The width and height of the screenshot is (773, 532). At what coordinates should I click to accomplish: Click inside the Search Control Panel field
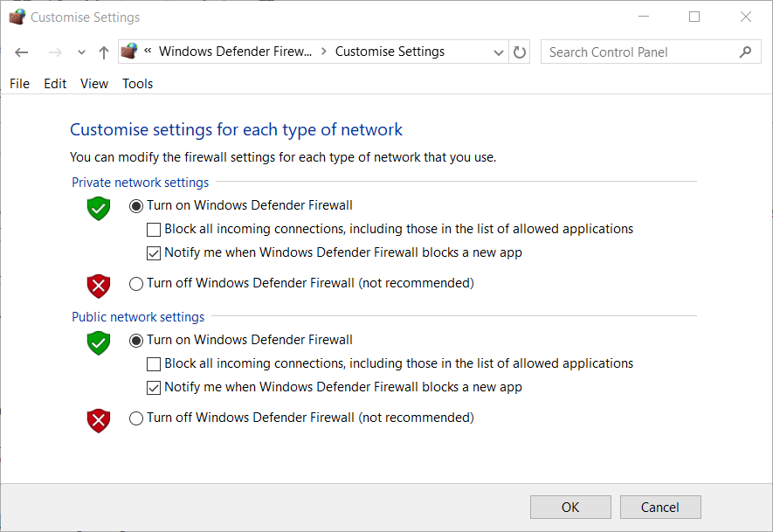coord(638,52)
